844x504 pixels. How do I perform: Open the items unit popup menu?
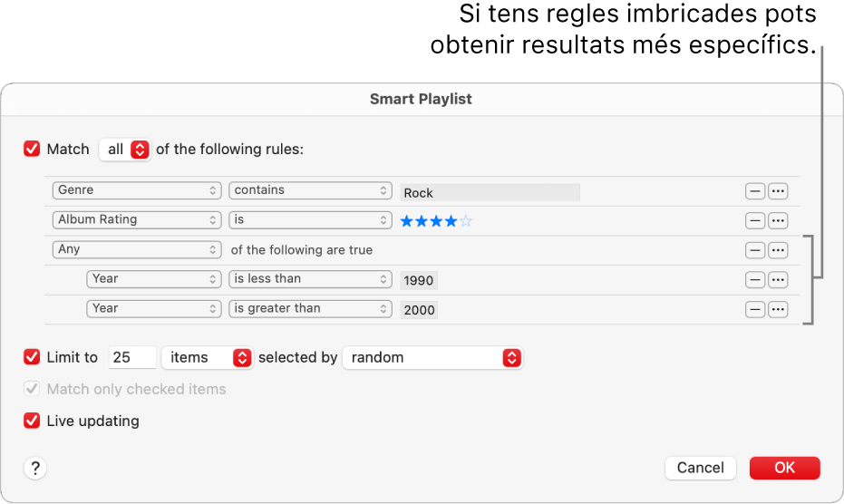(208, 357)
